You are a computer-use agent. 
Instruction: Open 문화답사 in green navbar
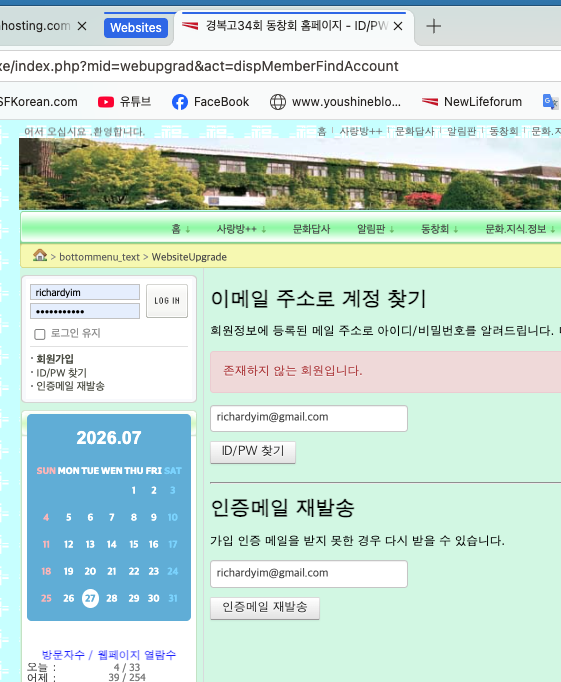[x=311, y=229]
